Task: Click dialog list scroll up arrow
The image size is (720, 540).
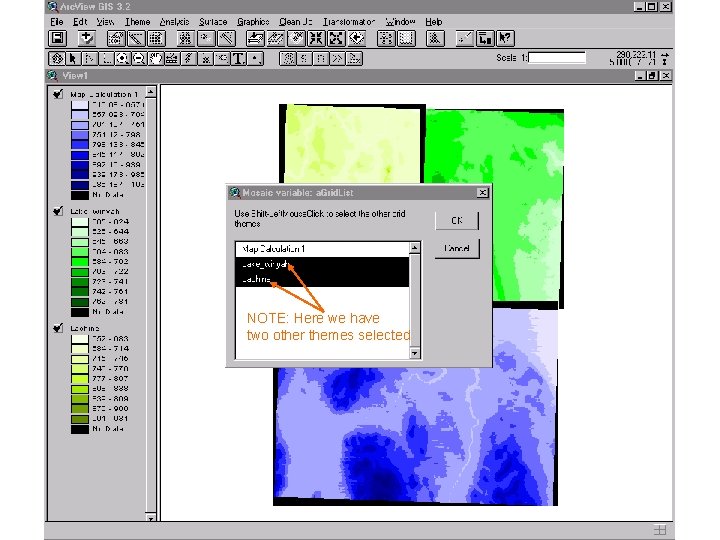Action: point(415,248)
